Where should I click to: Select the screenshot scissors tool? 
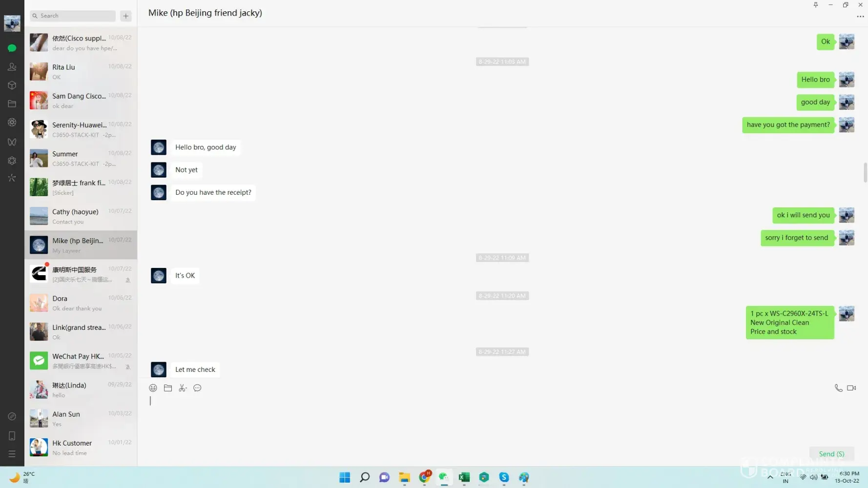(183, 388)
